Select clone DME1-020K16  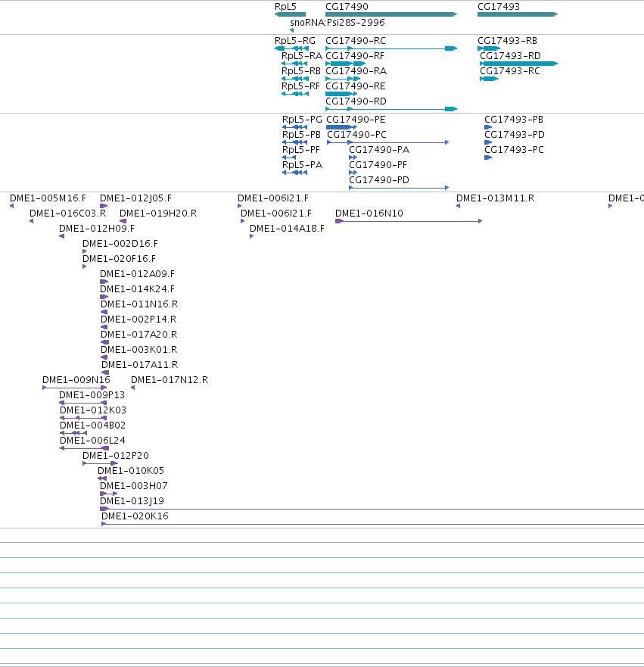(373, 524)
